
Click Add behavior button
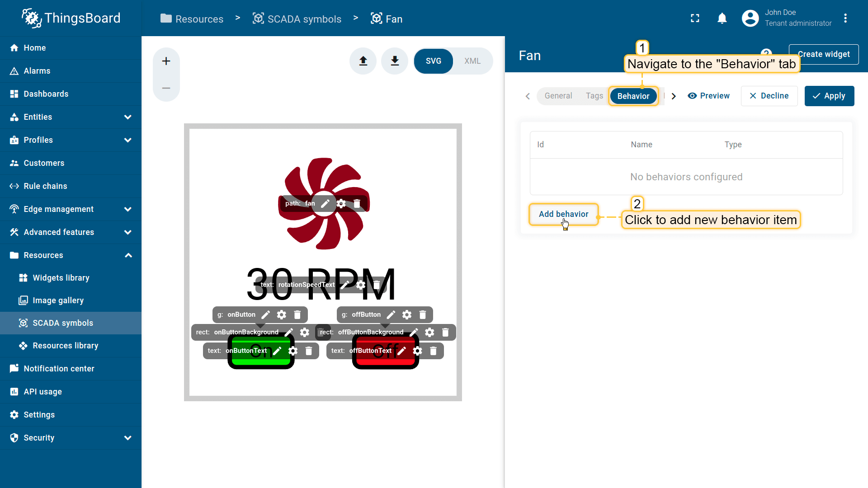pos(563,214)
